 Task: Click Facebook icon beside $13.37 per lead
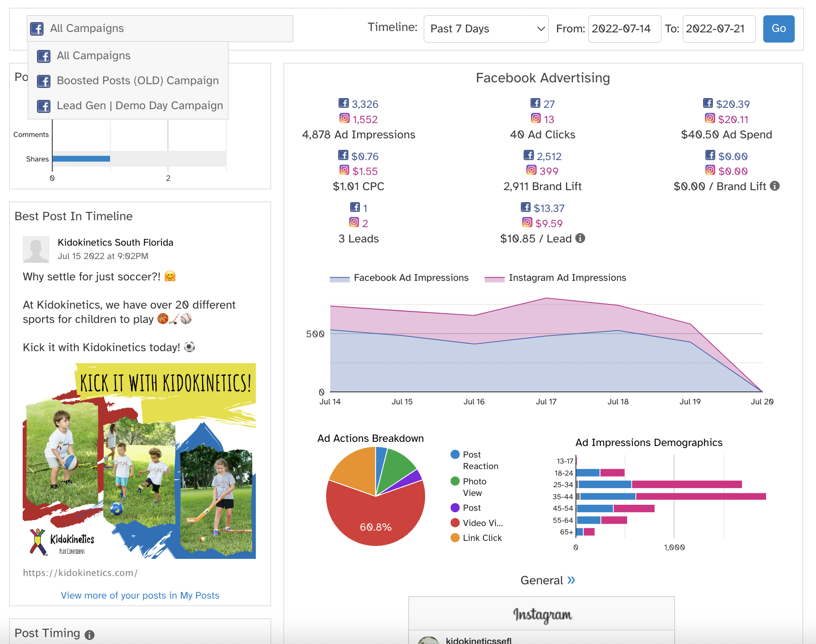click(x=525, y=207)
